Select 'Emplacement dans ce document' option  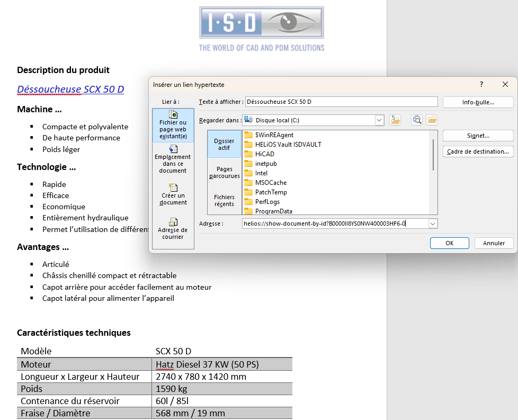click(x=173, y=159)
